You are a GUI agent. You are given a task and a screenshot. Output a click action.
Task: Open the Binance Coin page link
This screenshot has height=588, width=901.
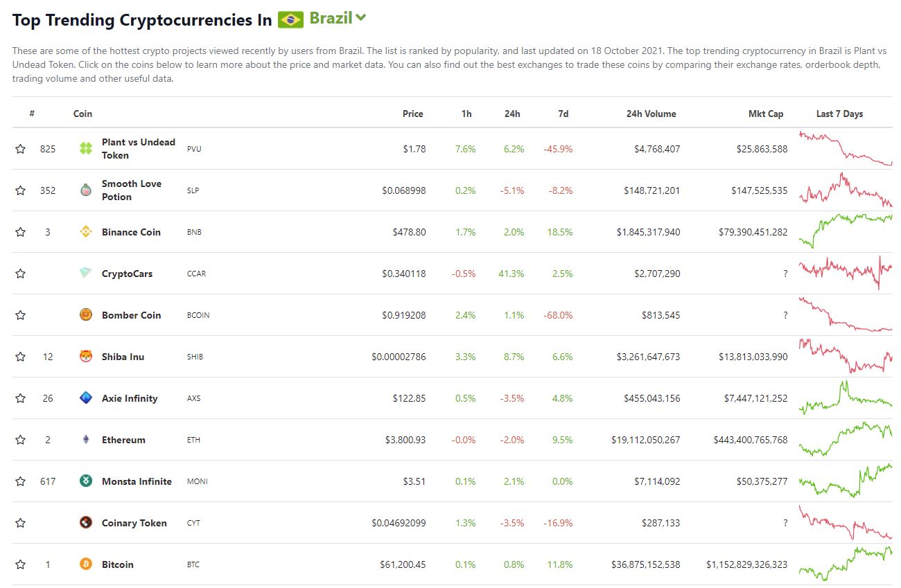[131, 232]
